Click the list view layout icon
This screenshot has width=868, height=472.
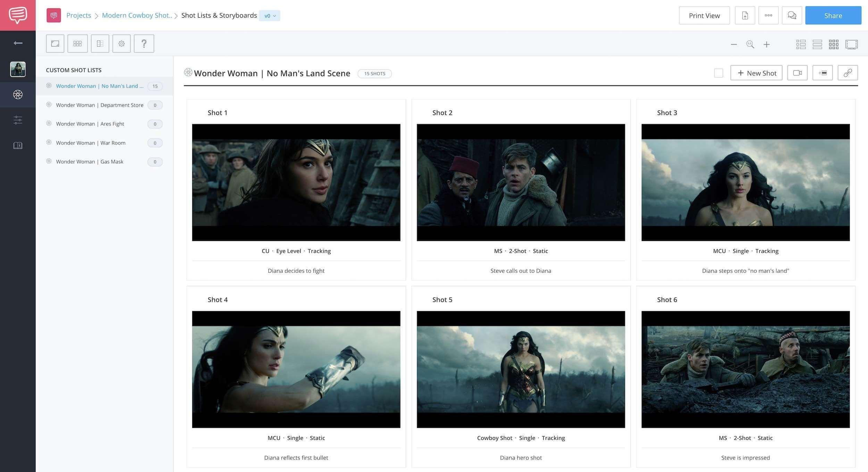point(817,44)
